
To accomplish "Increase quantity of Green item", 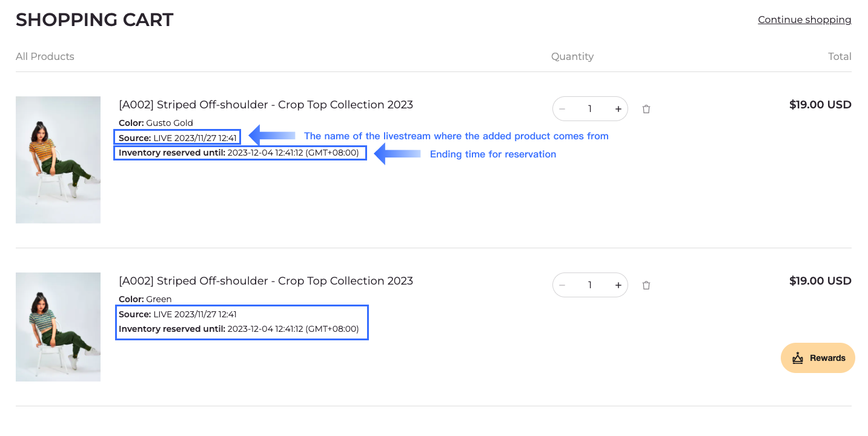I will point(618,285).
